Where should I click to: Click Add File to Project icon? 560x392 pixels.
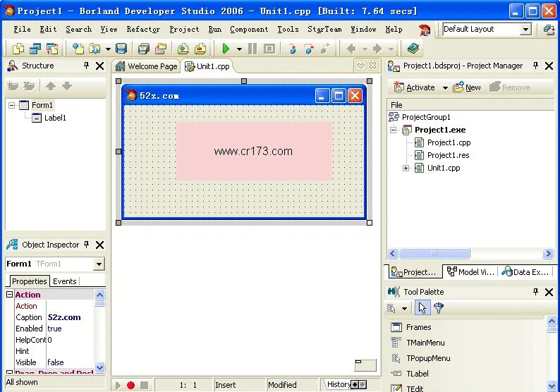coord(183,48)
